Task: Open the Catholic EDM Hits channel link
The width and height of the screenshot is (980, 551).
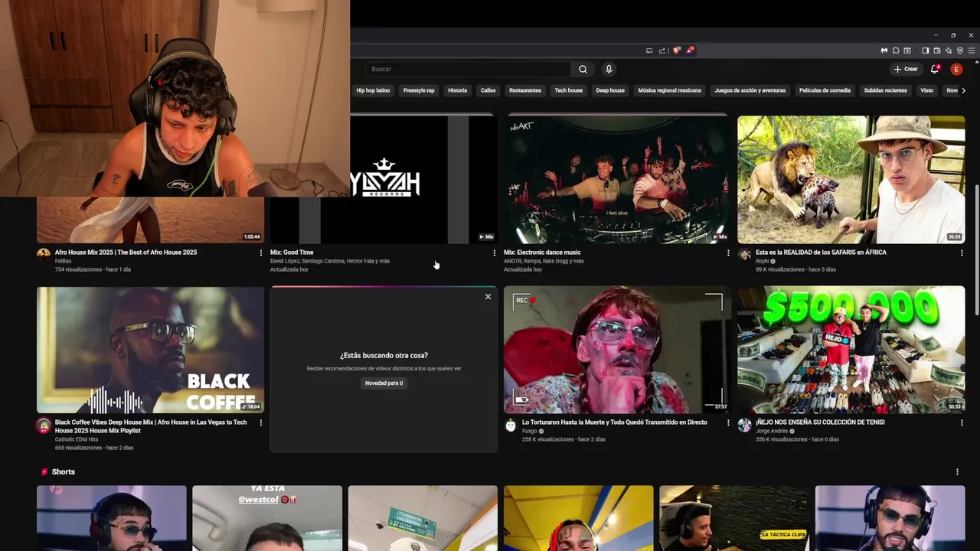Action: tap(77, 439)
